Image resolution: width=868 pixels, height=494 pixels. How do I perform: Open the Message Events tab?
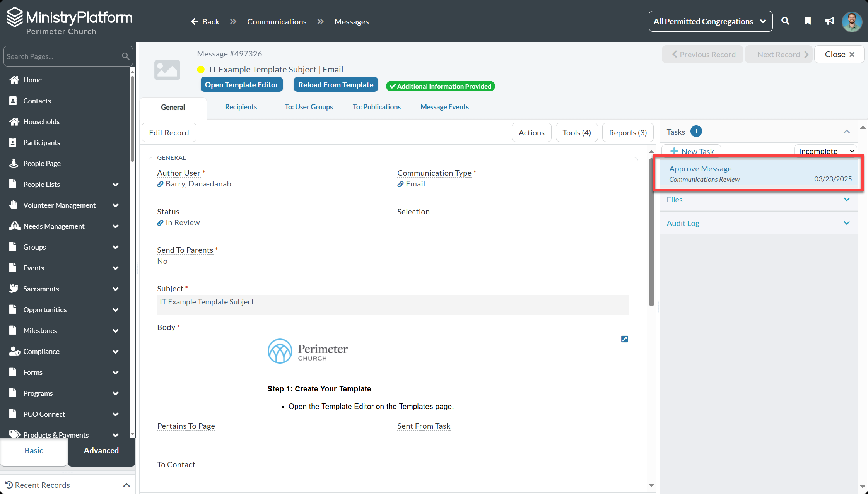pos(444,107)
